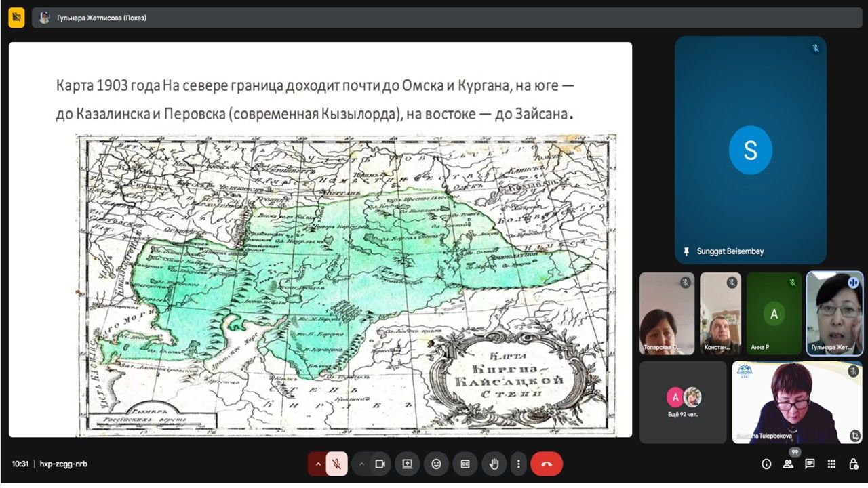The image size is (868, 488).
Task: Leave the call with red hang-up button
Action: 547,464
